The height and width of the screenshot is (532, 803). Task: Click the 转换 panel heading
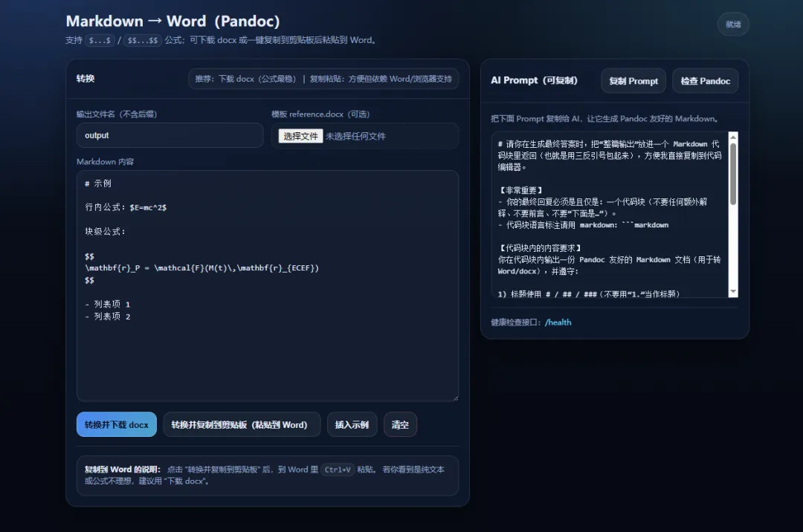coord(86,78)
